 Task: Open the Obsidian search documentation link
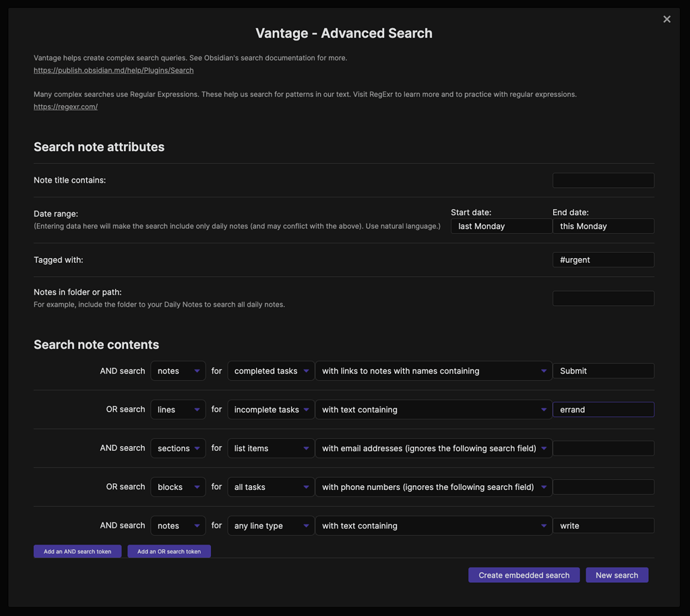[x=113, y=70]
